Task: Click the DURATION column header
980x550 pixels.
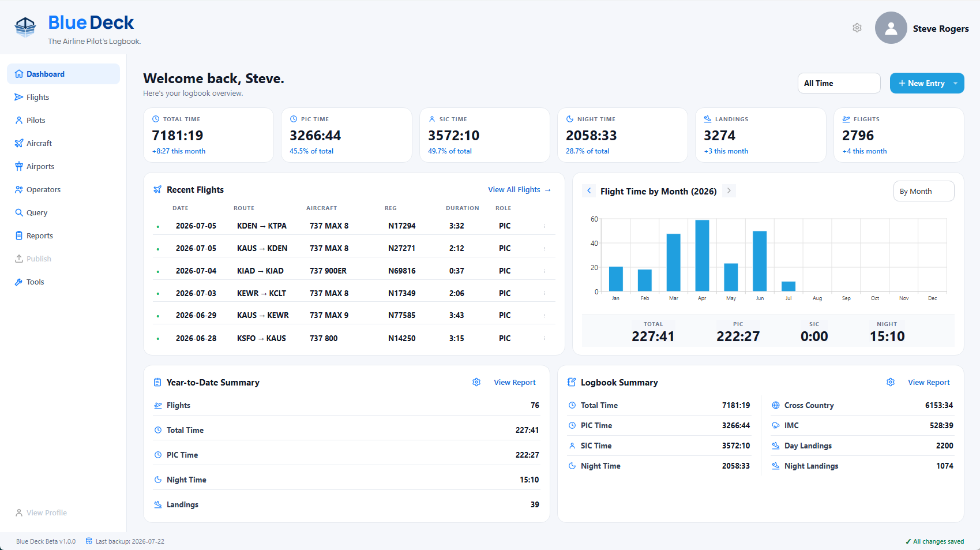Action: 462,208
